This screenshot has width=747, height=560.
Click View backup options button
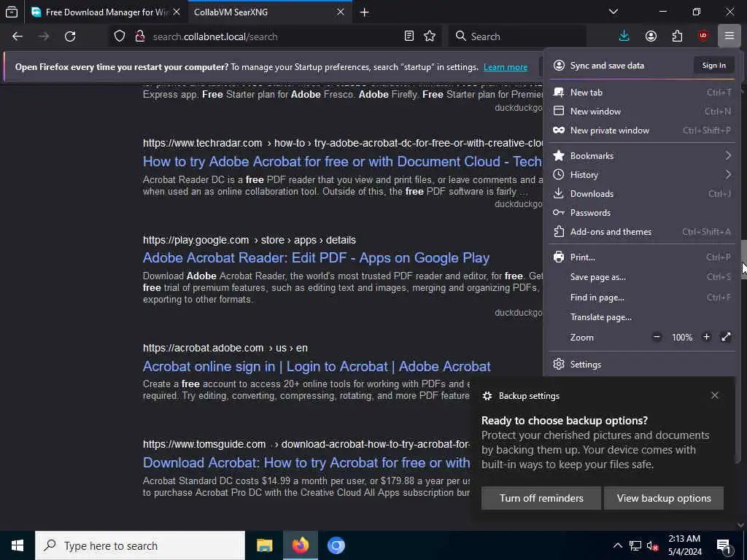[x=664, y=498]
